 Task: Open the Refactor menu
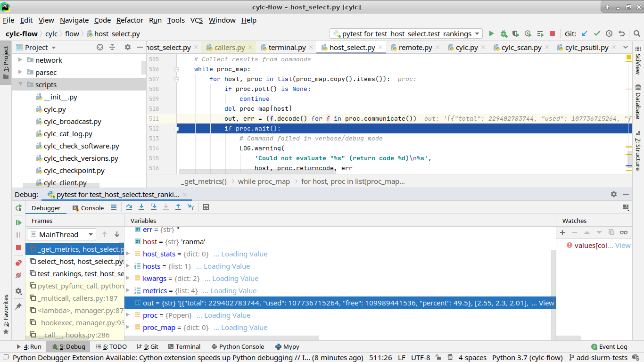pyautogui.click(x=130, y=20)
